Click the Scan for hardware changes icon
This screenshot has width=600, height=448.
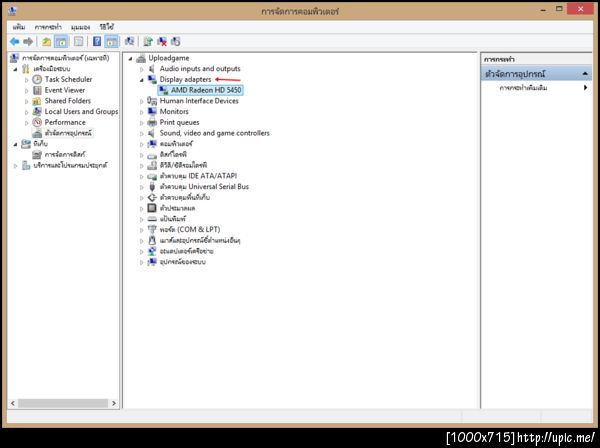(x=130, y=41)
